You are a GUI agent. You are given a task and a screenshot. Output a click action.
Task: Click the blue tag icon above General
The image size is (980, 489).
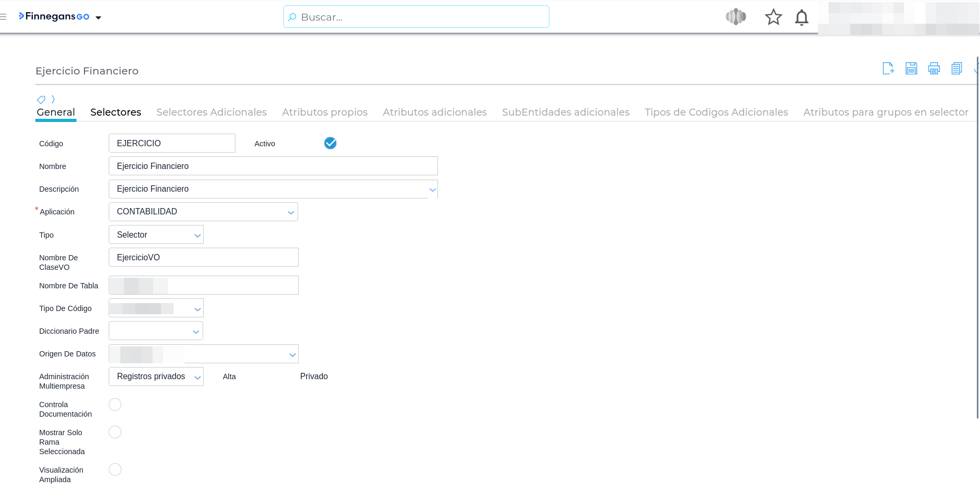[x=41, y=99]
